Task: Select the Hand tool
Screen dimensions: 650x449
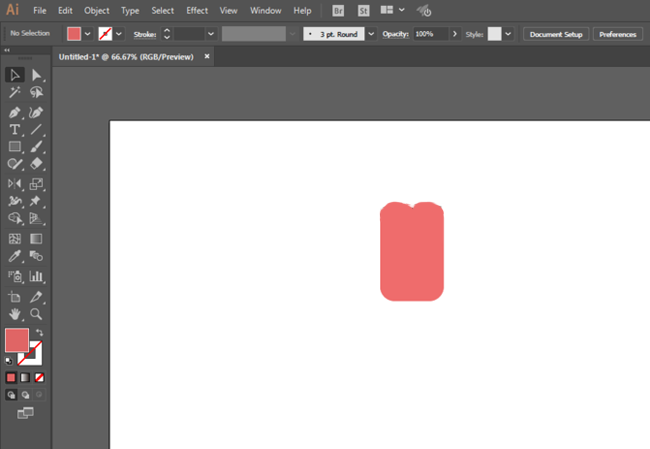Action: click(x=15, y=314)
